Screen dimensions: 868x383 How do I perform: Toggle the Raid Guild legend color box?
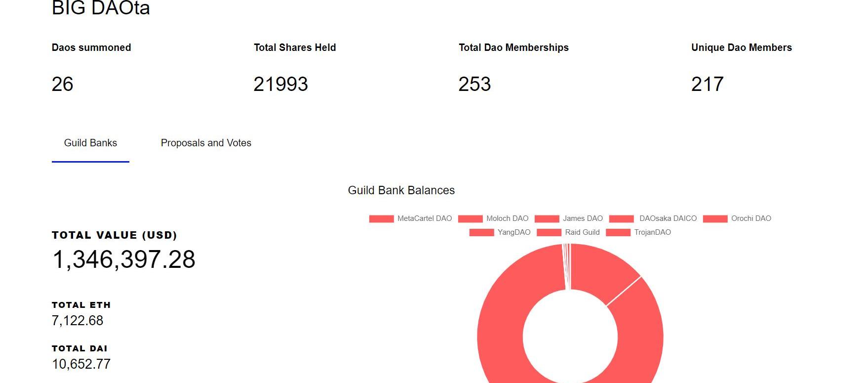point(549,232)
